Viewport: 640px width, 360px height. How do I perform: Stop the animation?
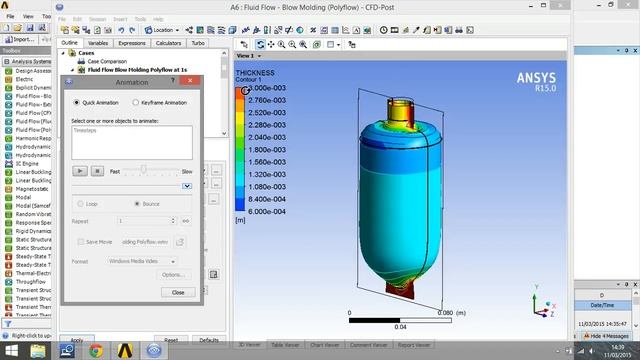[x=97, y=171]
